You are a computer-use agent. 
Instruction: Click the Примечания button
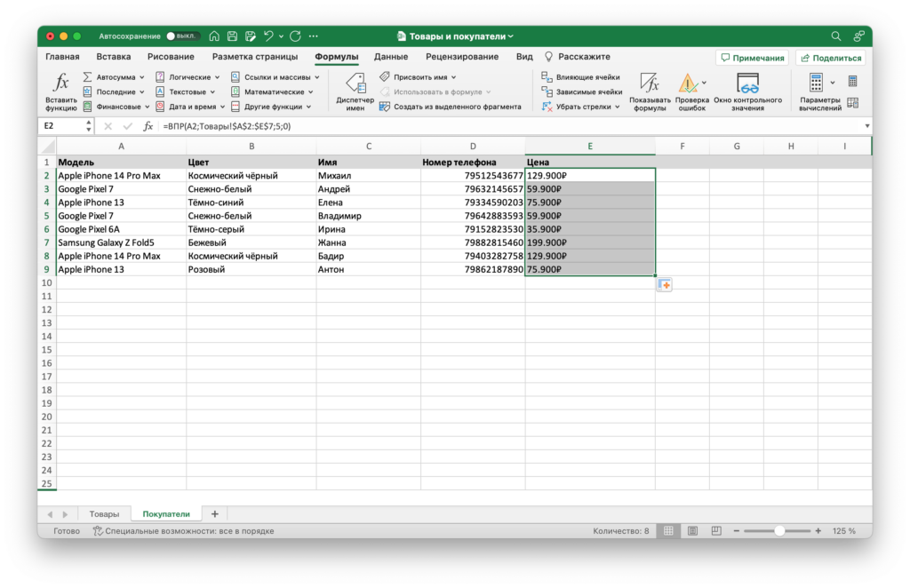(752, 58)
